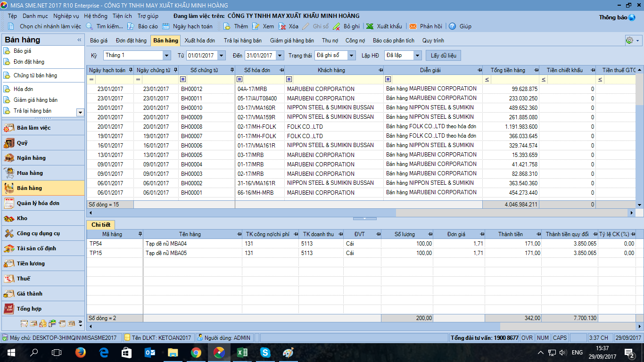The image size is (644, 362).
Task: Open the Tổng hợp module
Action: (x=42, y=309)
